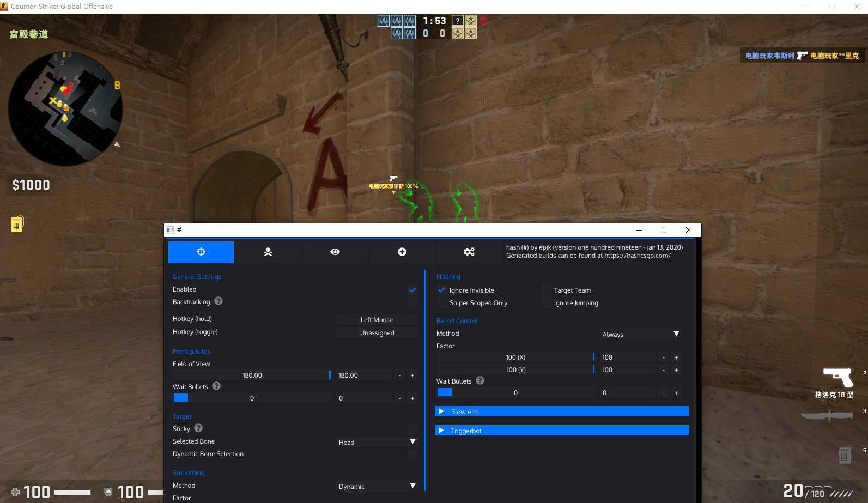Click Recoil Wait Bullets help icon
This screenshot has width=868, height=503.
[480, 380]
